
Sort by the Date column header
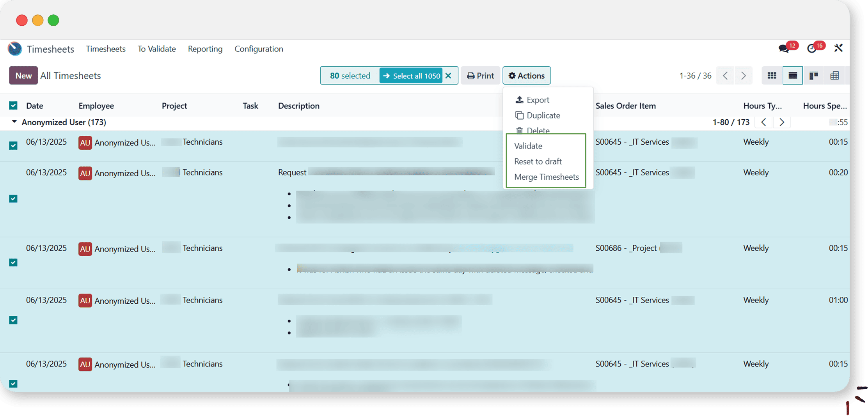pos(35,106)
